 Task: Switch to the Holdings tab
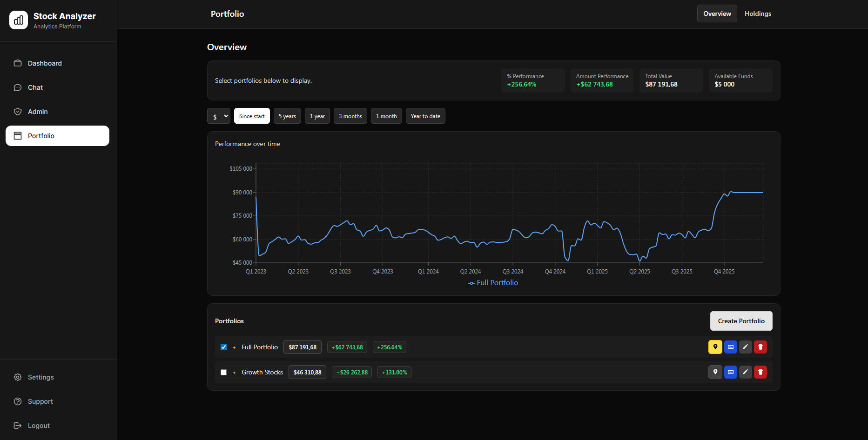point(758,13)
